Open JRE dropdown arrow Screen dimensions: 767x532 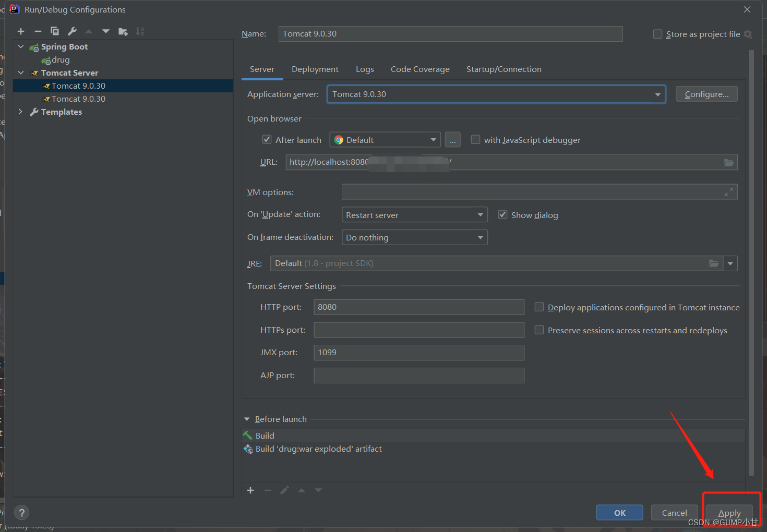[730, 263]
